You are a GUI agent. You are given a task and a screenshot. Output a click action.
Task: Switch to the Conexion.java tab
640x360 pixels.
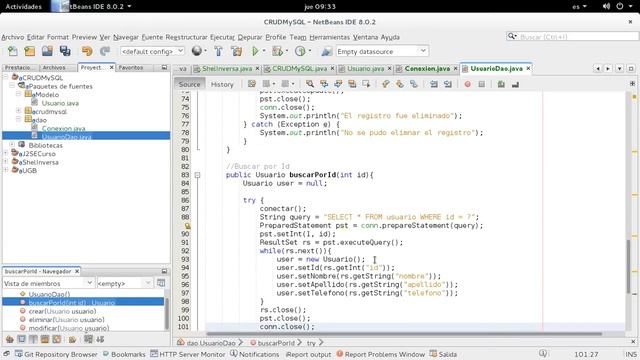pyautogui.click(x=427, y=69)
